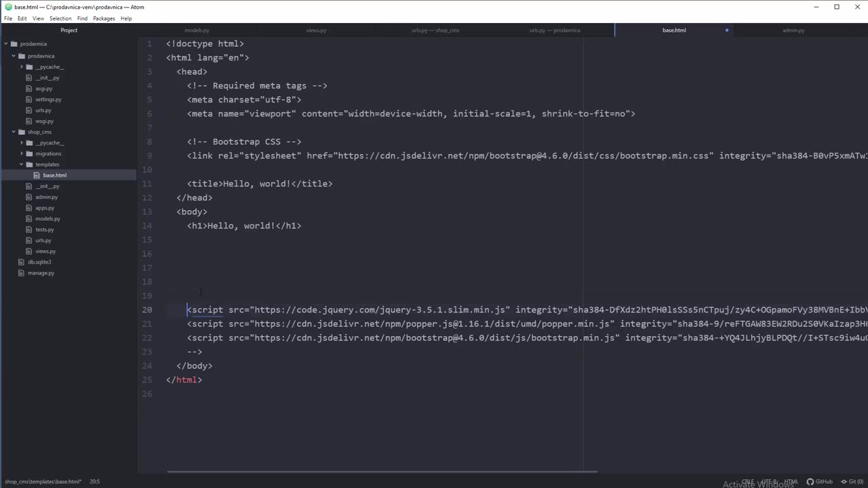The image size is (868, 488).
Task: Click the Project panel header
Action: tap(68, 30)
